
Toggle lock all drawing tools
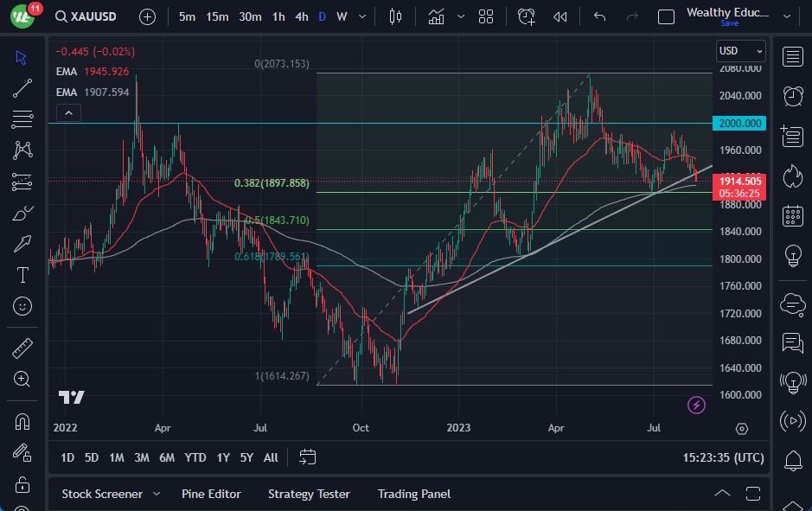click(x=22, y=483)
